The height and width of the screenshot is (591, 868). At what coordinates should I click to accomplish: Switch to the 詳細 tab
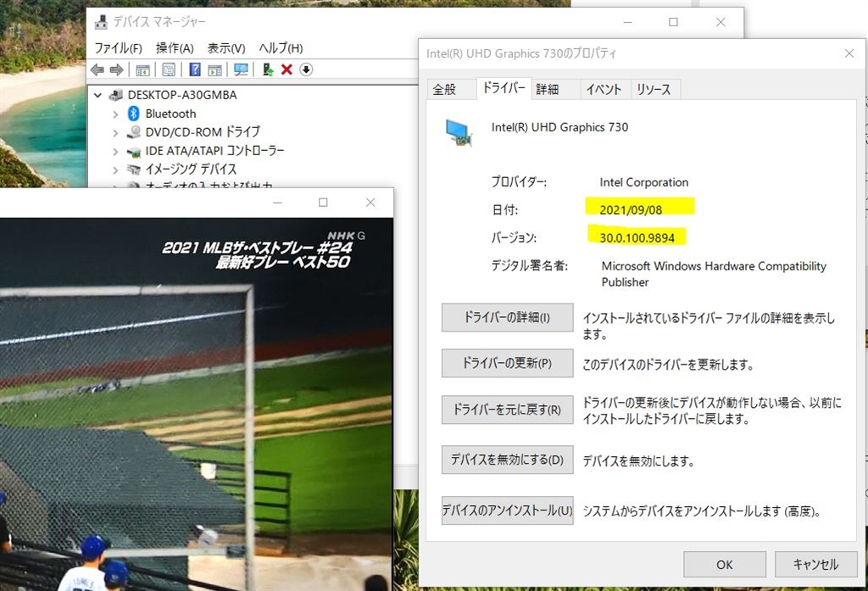(547, 89)
